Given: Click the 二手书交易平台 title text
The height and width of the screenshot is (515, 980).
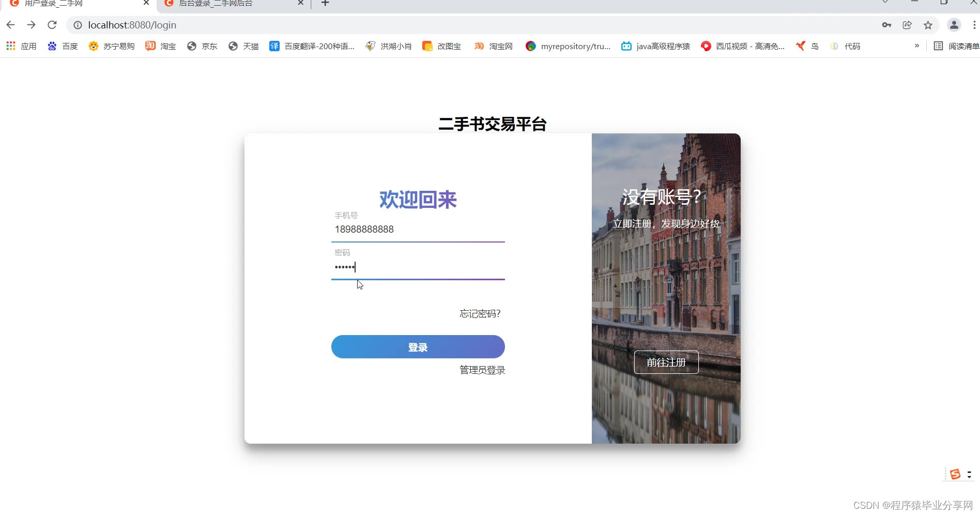Looking at the screenshot, I should [x=492, y=124].
